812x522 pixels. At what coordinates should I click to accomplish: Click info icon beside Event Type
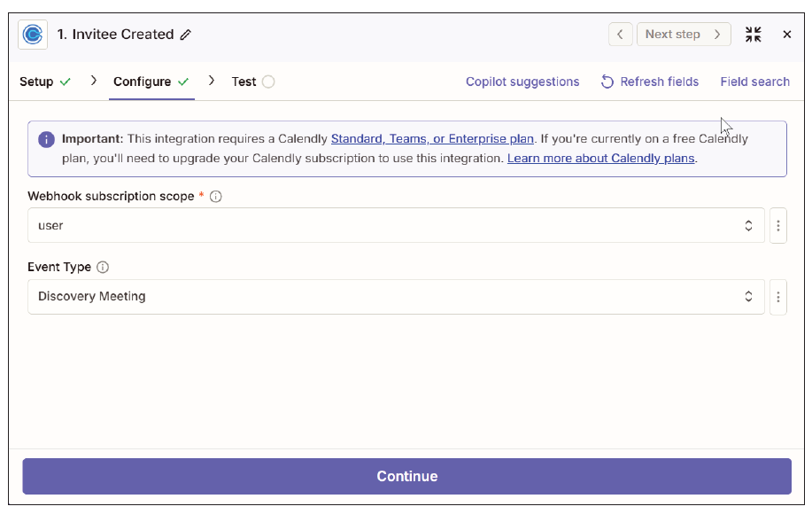point(103,268)
